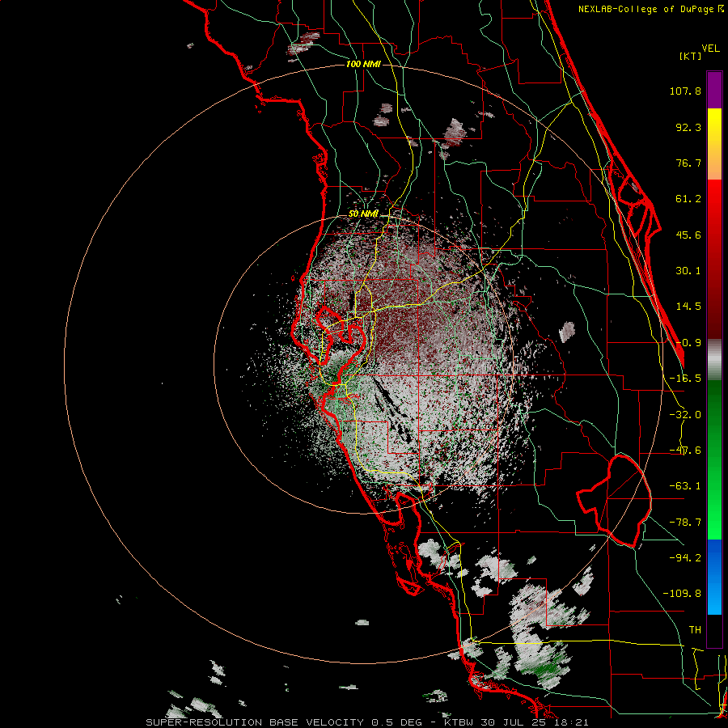Screen dimensions: 728x728
Task: Click the VEL legend heading
Action: point(710,49)
